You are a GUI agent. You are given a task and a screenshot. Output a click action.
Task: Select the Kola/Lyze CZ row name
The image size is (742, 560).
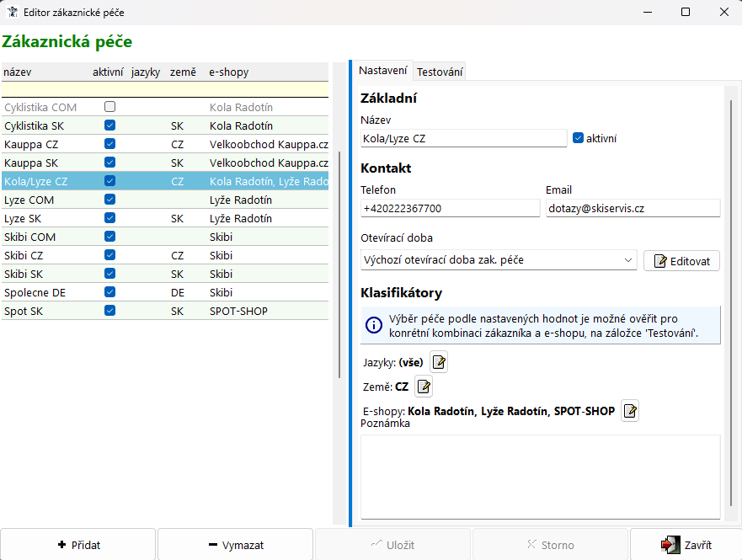pos(36,181)
